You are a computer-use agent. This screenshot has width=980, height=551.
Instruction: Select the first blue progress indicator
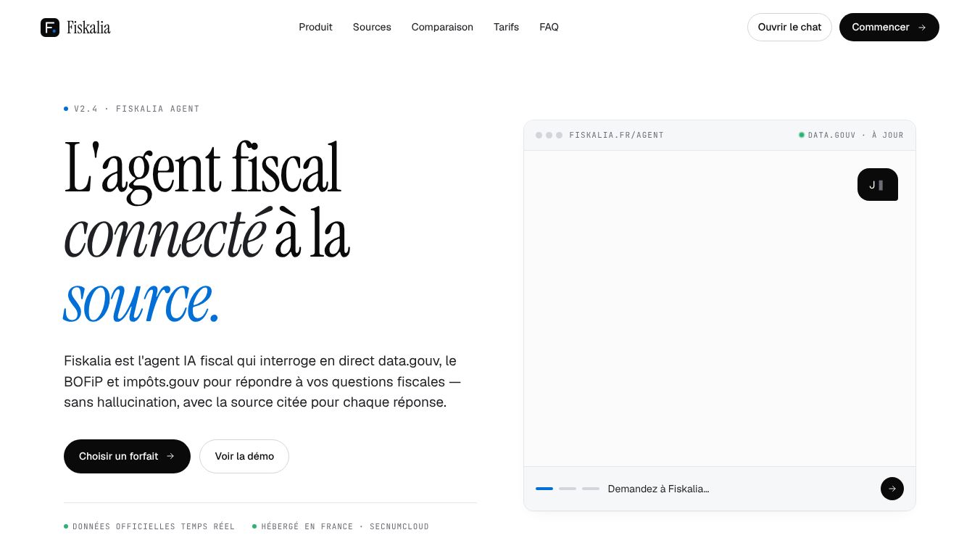pos(544,489)
